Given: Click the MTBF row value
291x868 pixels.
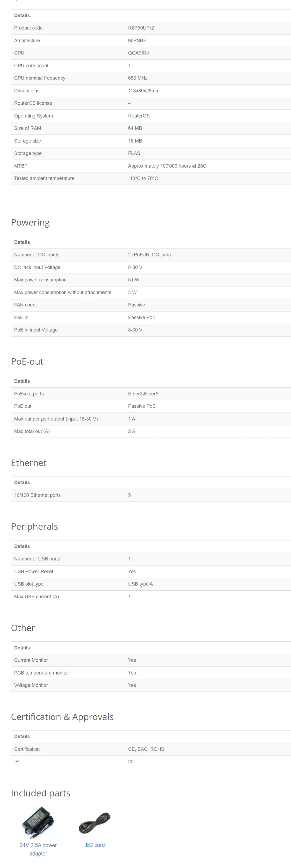Looking at the screenshot, I should [167, 166].
